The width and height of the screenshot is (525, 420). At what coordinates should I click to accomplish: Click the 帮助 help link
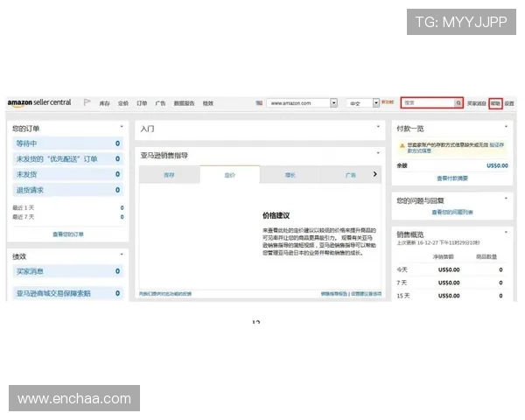pyautogui.click(x=495, y=103)
